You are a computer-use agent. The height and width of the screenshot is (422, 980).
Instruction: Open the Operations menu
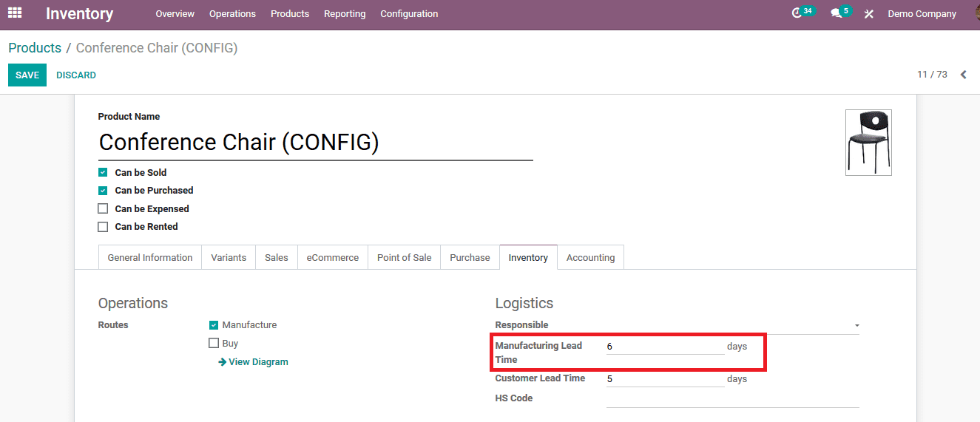[x=232, y=14]
